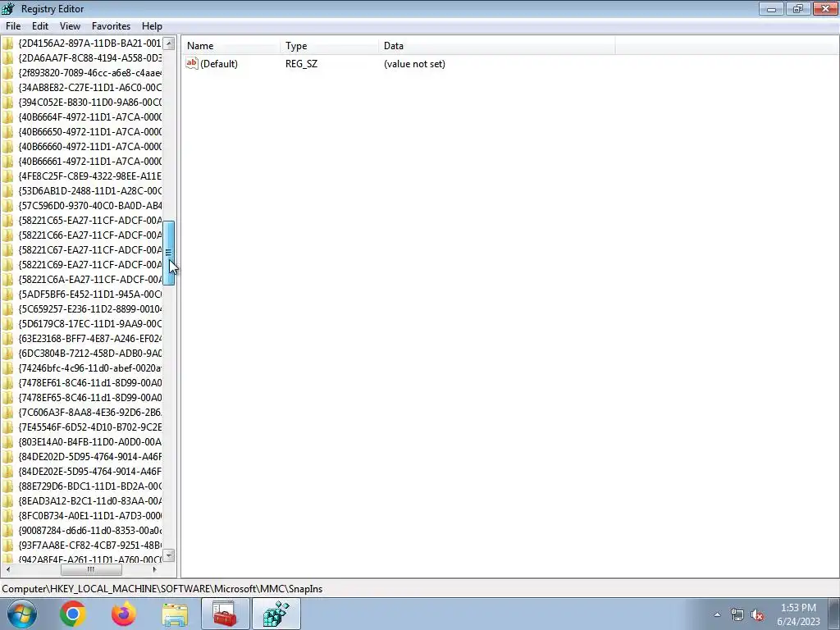
Task: Click folder icon of {4FE8C25F-C8E9-4322 key
Action: coord(7,176)
